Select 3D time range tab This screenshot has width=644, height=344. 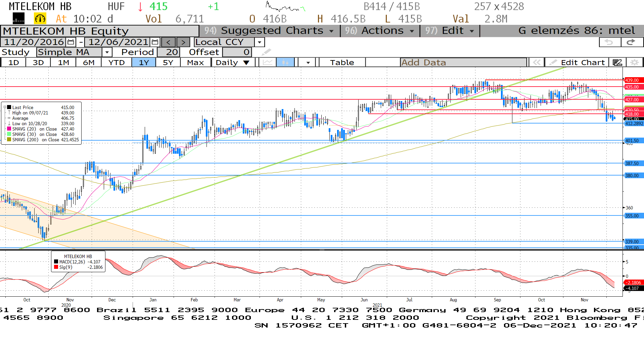38,62
